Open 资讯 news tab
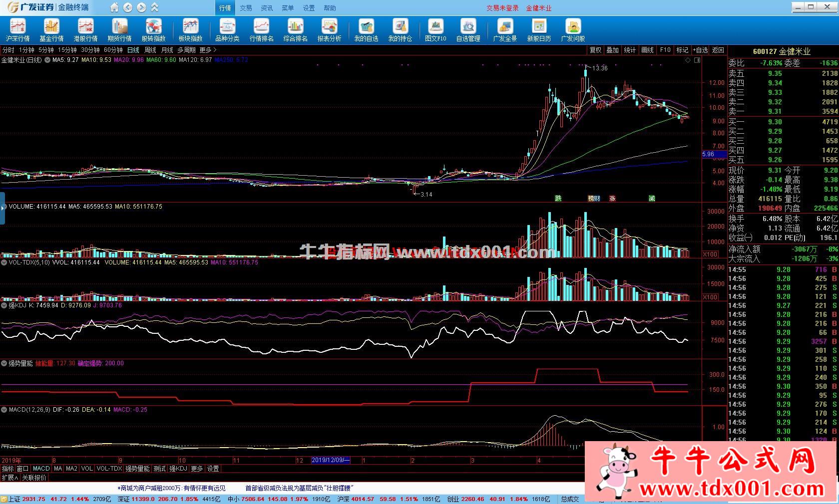839x504 pixels. tap(267, 8)
